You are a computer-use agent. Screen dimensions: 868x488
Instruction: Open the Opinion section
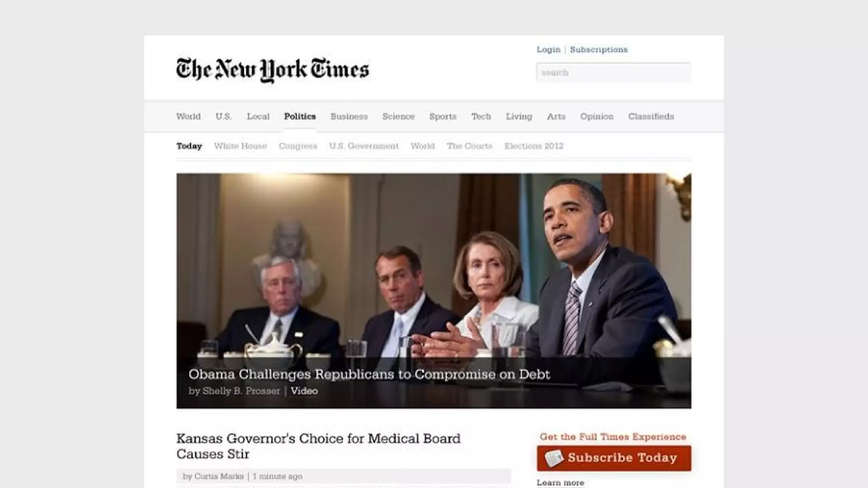tap(597, 116)
